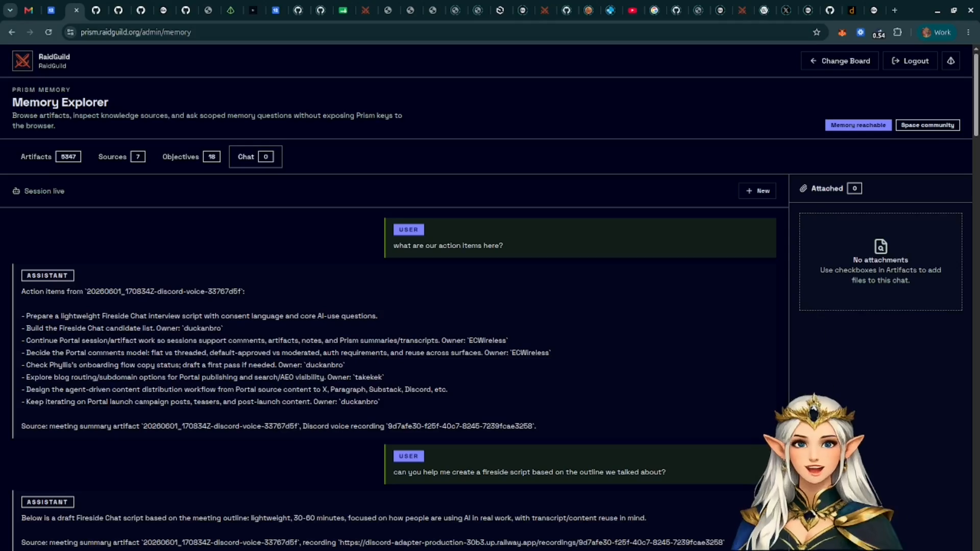Switch to the green triangle browser tab
This screenshot has width=980, height=551.
tap(231, 10)
